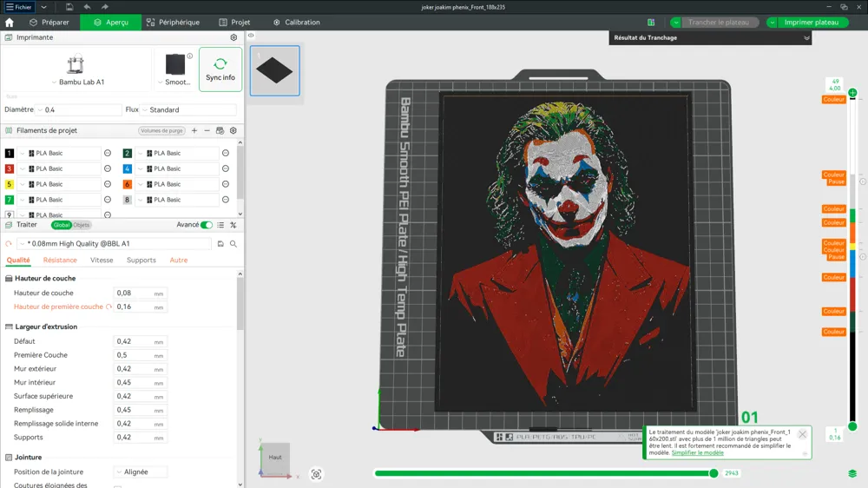
Task: Collapse the Résultat du Tranchage panel
Action: (806, 38)
